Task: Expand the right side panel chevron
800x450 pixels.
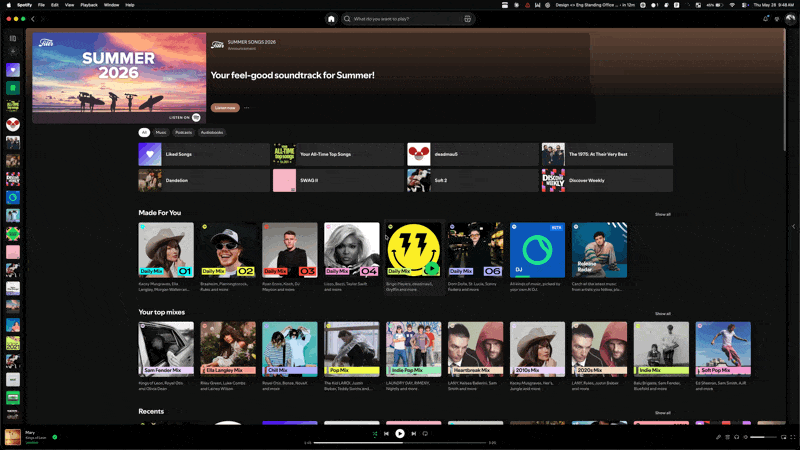Action: coord(793,227)
